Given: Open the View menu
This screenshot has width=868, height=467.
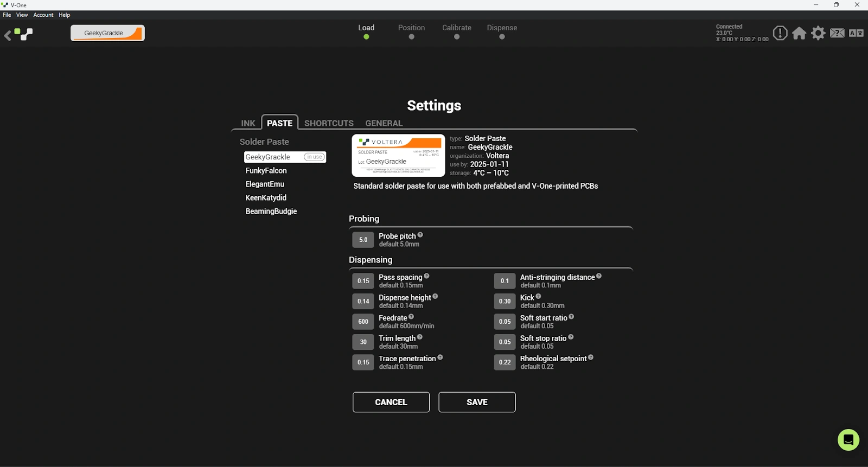Looking at the screenshot, I should coord(22,15).
